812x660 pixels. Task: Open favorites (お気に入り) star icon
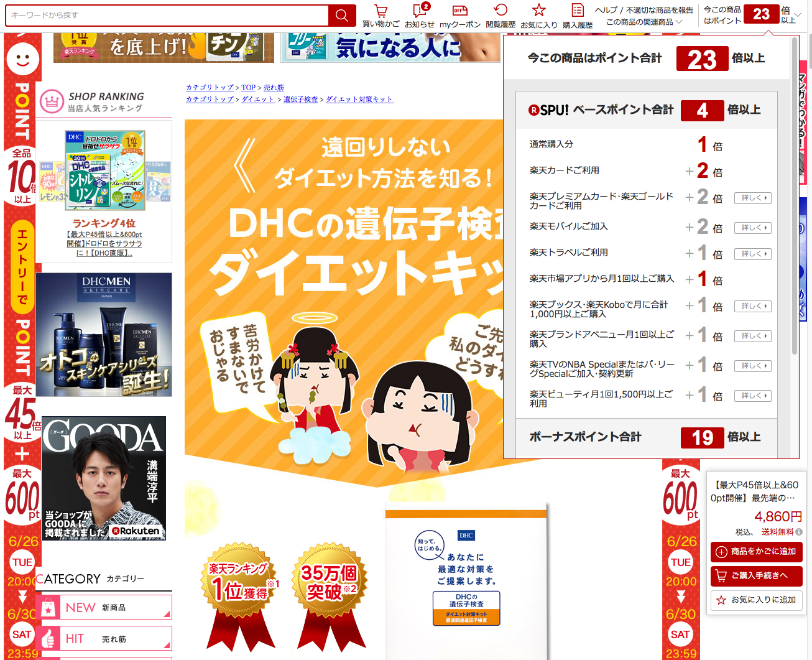[539, 16]
